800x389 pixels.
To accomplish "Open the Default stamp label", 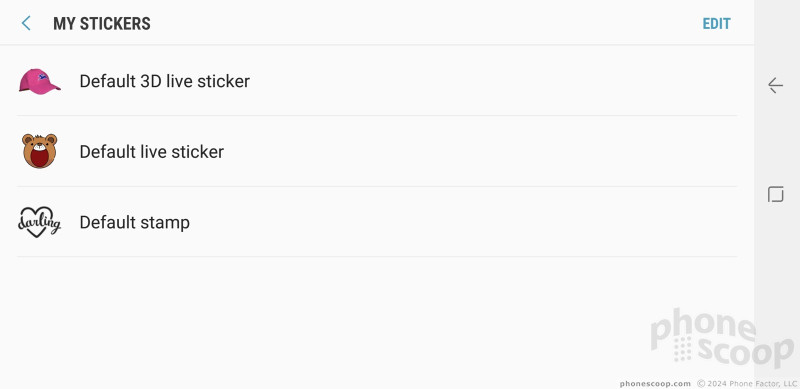I will [x=135, y=223].
